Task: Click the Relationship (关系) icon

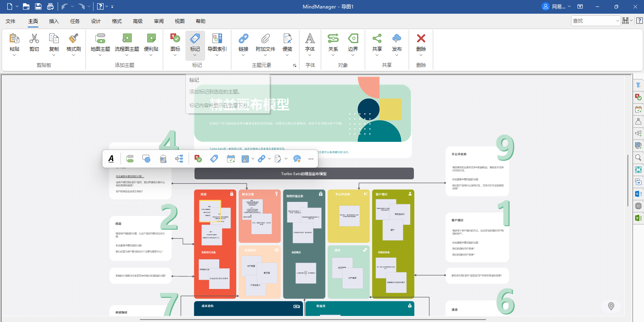Action: tap(333, 38)
